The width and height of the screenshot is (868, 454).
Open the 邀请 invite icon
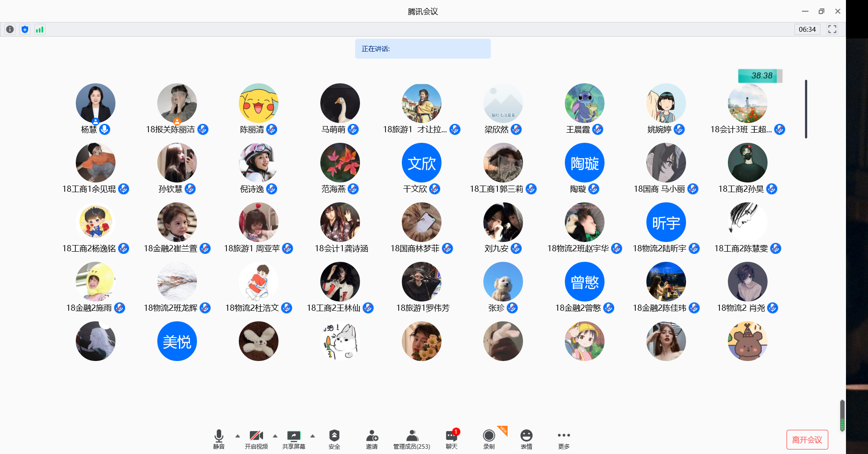(x=372, y=439)
